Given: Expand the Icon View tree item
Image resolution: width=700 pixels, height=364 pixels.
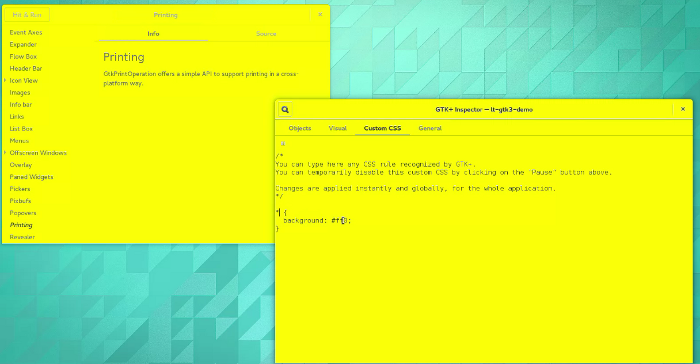Looking at the screenshot, I should pyautogui.click(x=5, y=80).
